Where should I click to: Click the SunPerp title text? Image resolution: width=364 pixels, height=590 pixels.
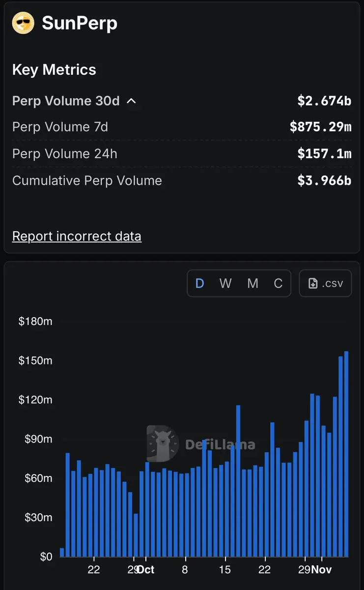[x=80, y=23]
